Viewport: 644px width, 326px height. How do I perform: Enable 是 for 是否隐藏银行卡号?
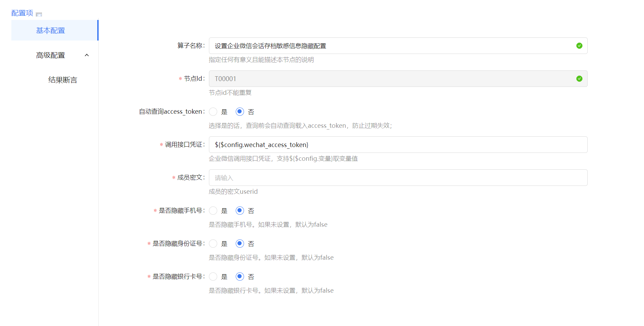click(213, 277)
